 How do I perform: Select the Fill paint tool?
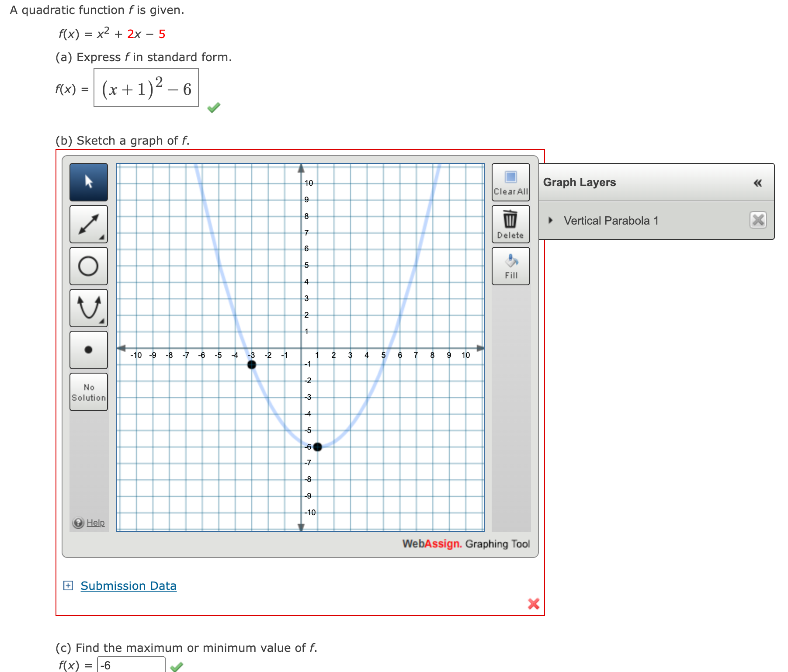pos(510,263)
